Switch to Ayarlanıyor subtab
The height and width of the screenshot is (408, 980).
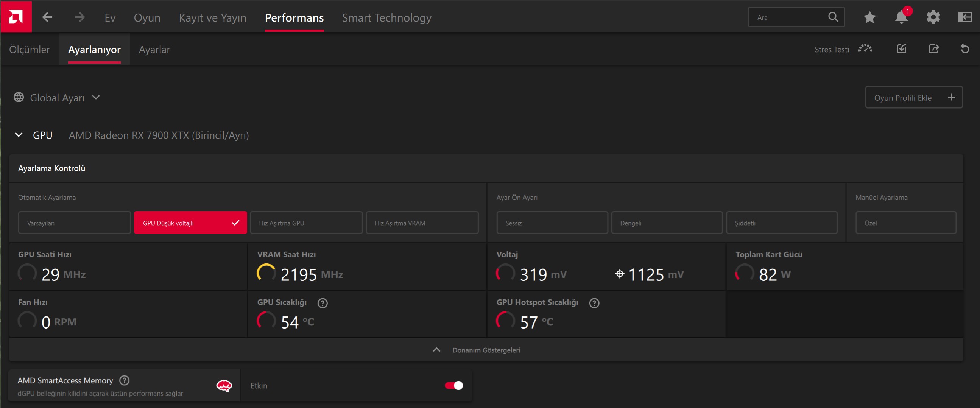tap(94, 50)
